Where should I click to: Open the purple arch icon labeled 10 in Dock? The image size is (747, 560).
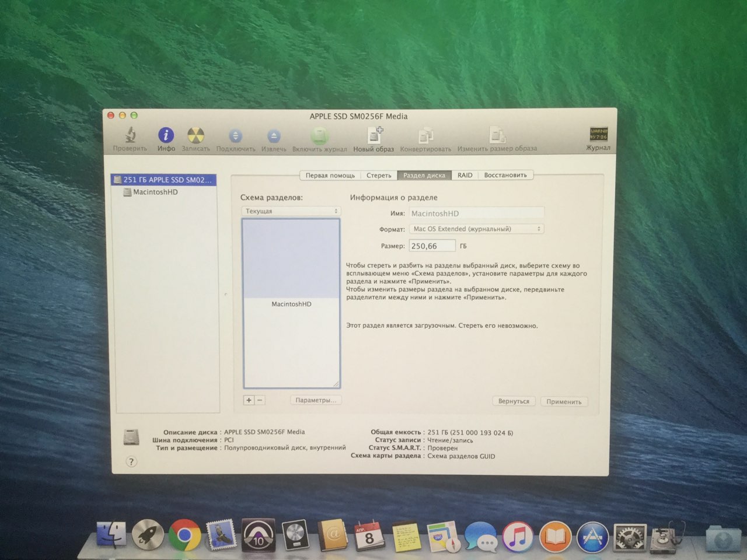click(x=258, y=534)
